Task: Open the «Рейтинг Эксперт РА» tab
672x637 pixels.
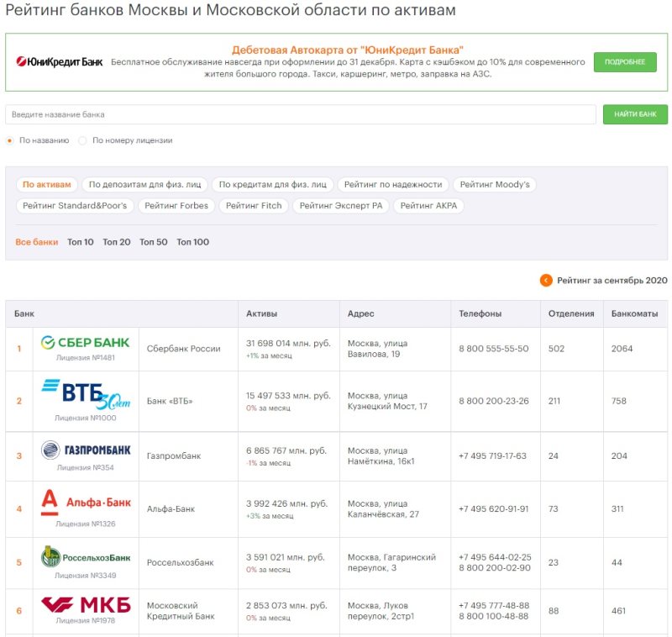Action: (x=341, y=205)
